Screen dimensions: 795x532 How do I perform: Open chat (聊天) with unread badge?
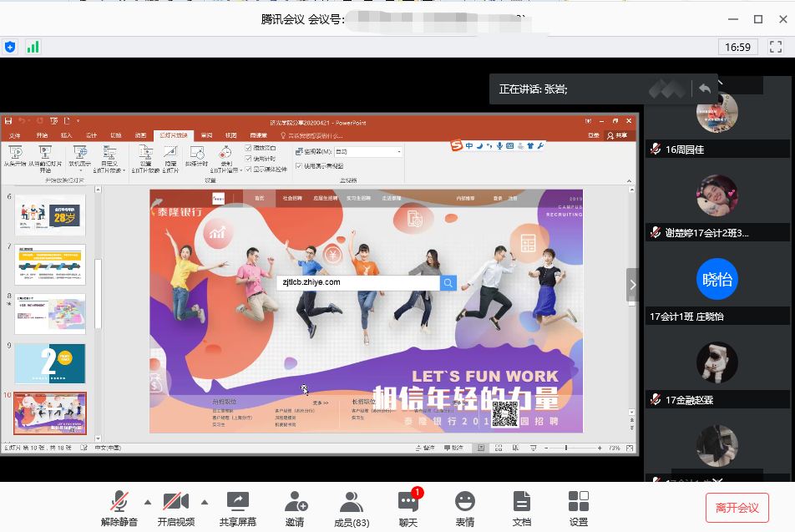click(408, 509)
